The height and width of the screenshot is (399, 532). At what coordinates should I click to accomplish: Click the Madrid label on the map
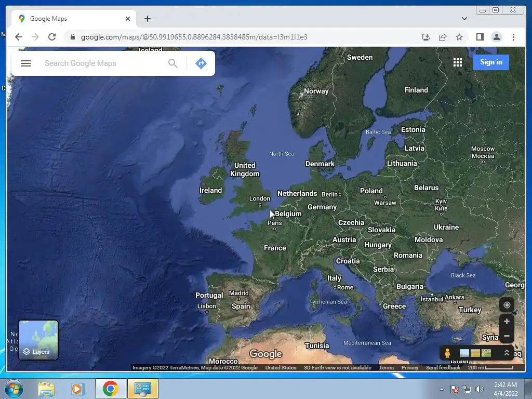[238, 293]
